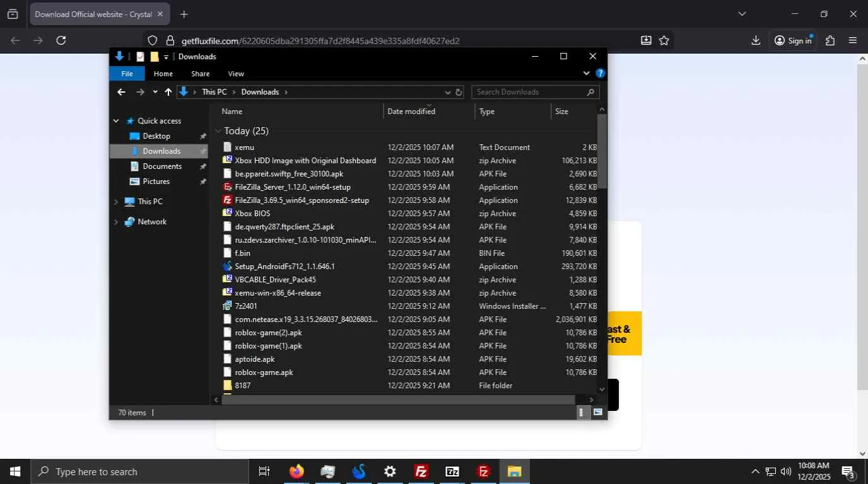
Task: Open Explorer help question mark
Action: [601, 73]
